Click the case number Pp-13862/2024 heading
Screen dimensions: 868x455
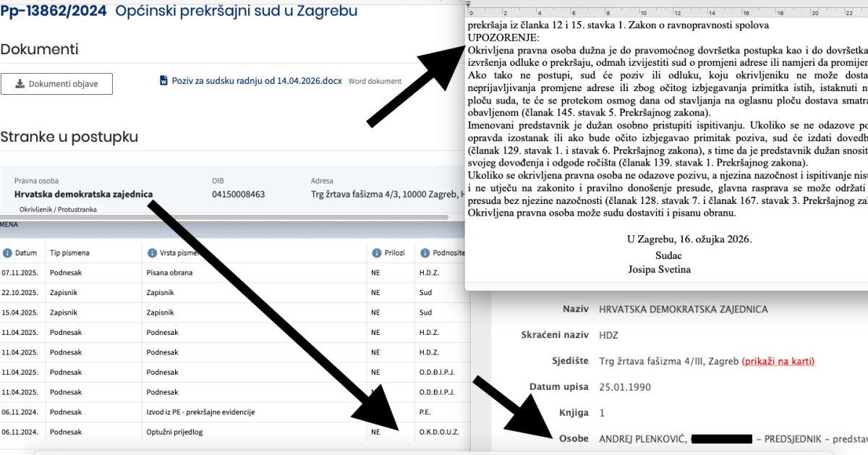coord(53,12)
